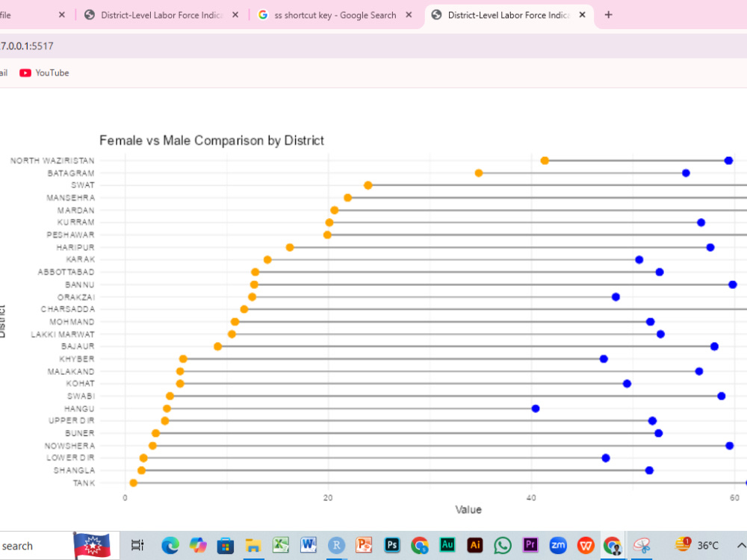
Task: Click the YouTube bookmark icon
Action: 25,73
